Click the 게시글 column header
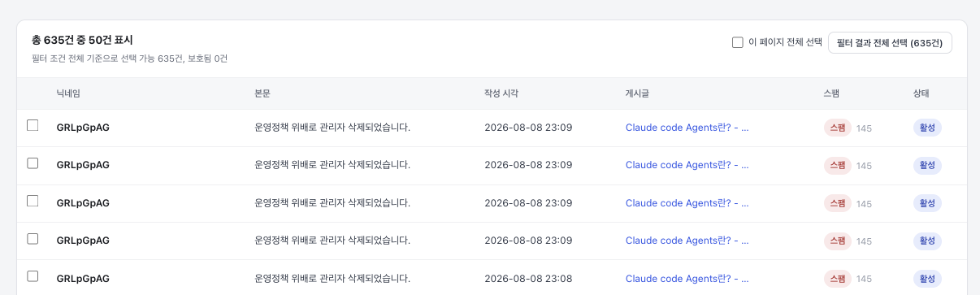Viewport: 980px width, 295px height. click(638, 93)
